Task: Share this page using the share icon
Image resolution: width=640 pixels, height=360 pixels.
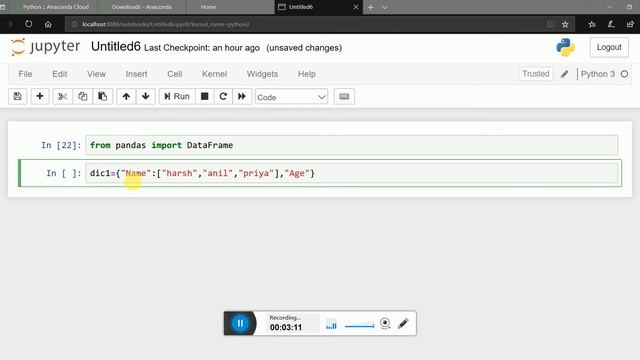Action: pos(631,24)
